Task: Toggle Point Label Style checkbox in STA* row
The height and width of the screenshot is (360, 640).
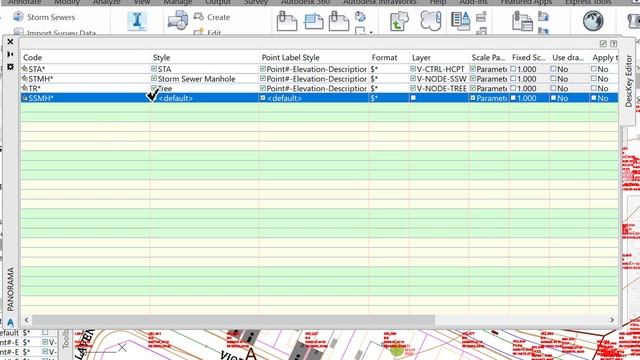Action: click(x=263, y=69)
